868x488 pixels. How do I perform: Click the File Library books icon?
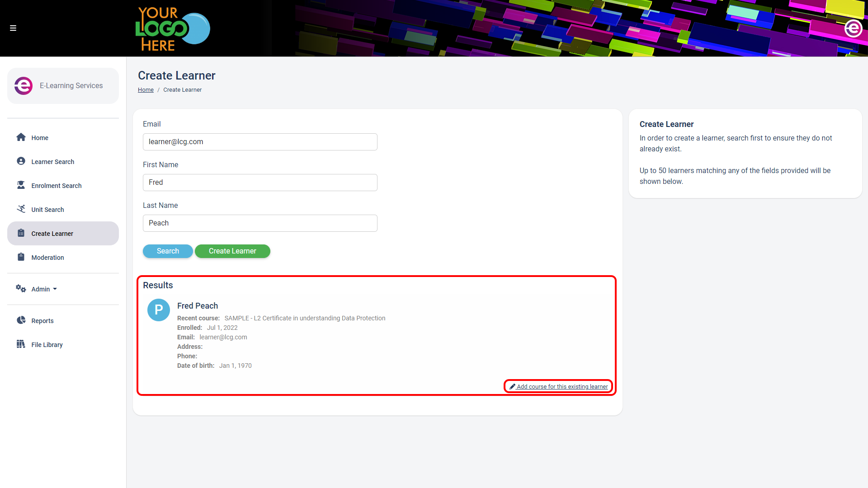(x=21, y=344)
